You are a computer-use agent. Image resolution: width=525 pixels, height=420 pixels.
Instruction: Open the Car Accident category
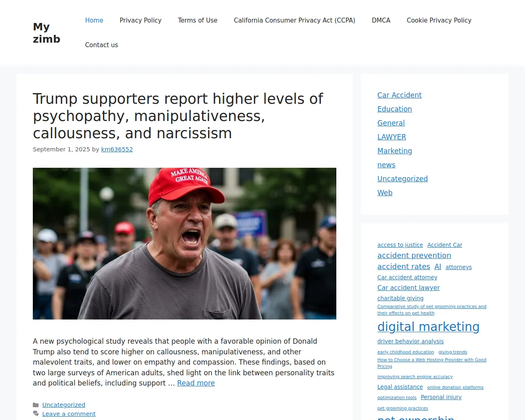(x=399, y=95)
